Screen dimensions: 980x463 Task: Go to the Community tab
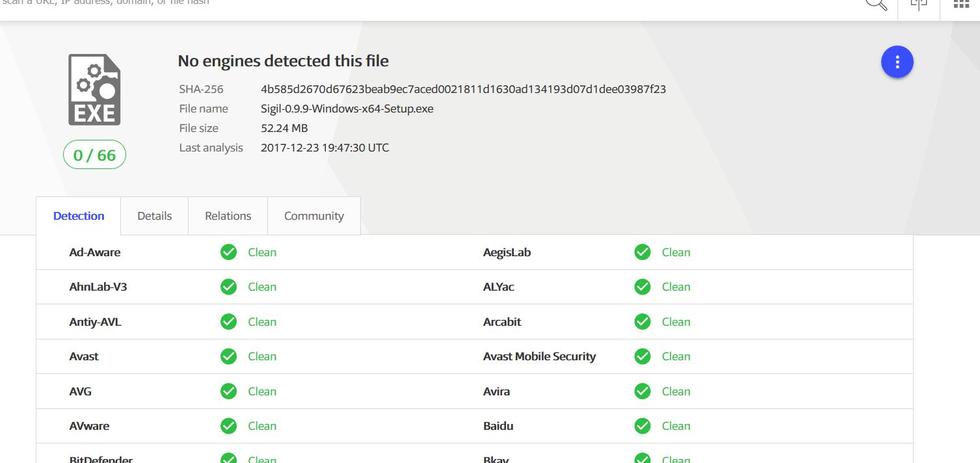pos(313,216)
